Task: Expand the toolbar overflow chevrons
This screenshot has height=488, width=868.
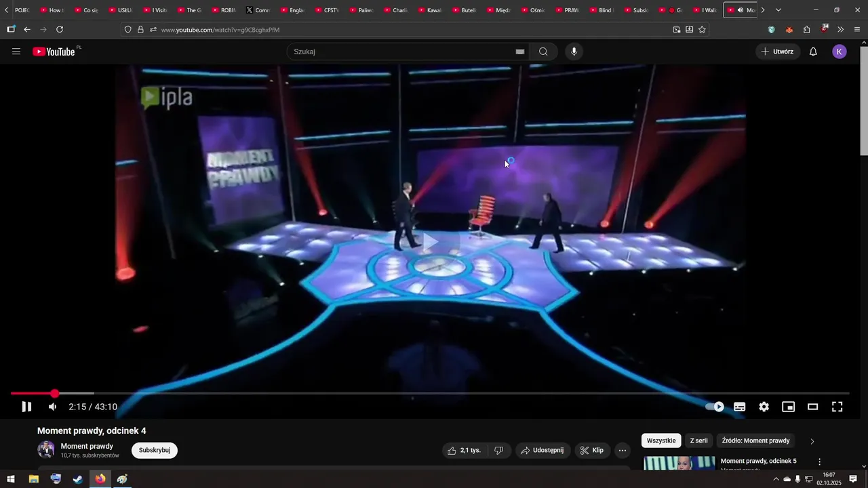Action: point(841,29)
